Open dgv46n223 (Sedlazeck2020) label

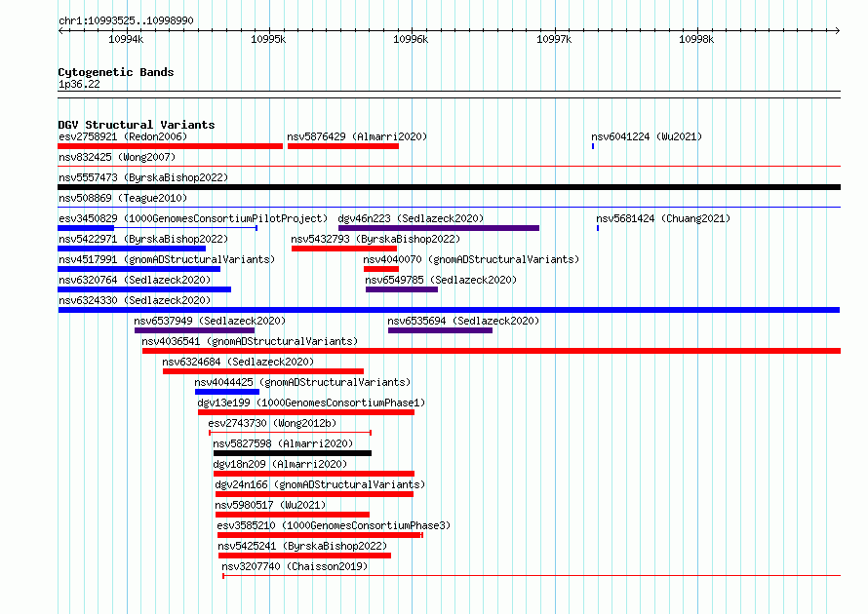tap(411, 218)
